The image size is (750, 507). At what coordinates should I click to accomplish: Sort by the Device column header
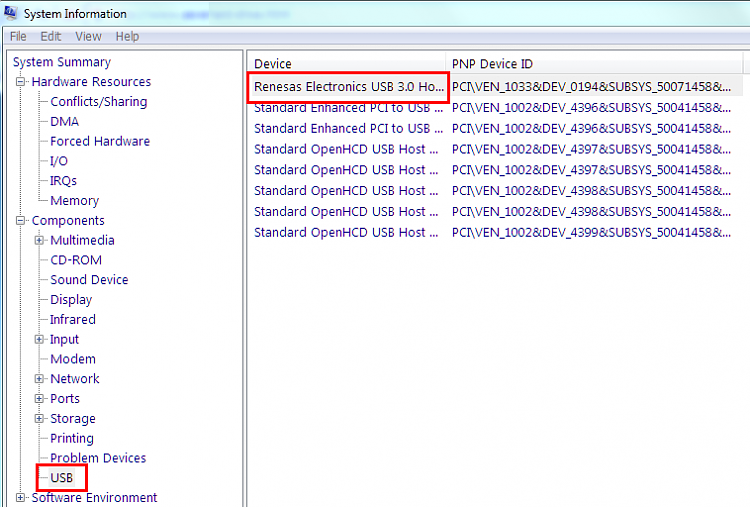[x=346, y=64]
